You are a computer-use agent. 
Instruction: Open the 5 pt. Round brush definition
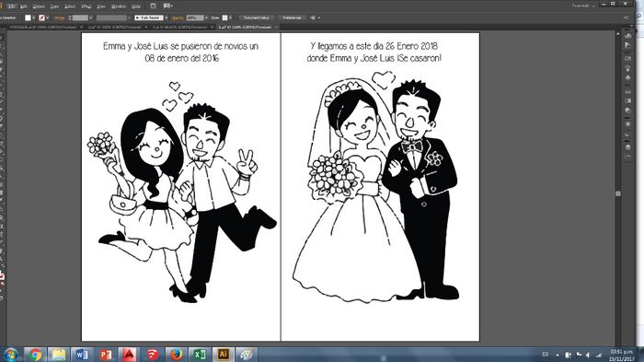149,18
